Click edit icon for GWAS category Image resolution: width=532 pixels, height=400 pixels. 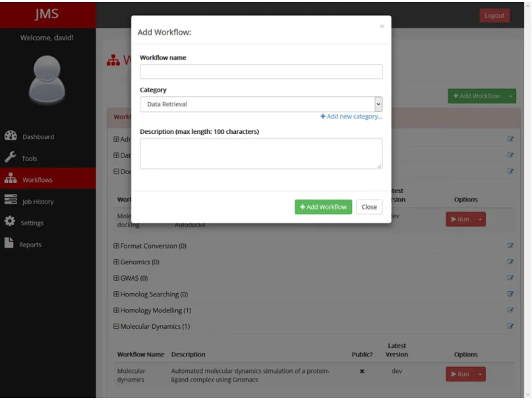(510, 278)
